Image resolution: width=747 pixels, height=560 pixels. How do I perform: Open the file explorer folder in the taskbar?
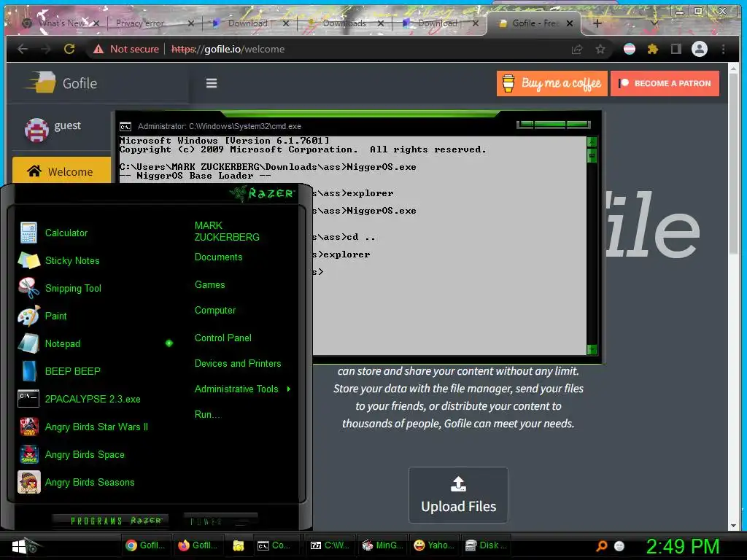[x=239, y=545]
